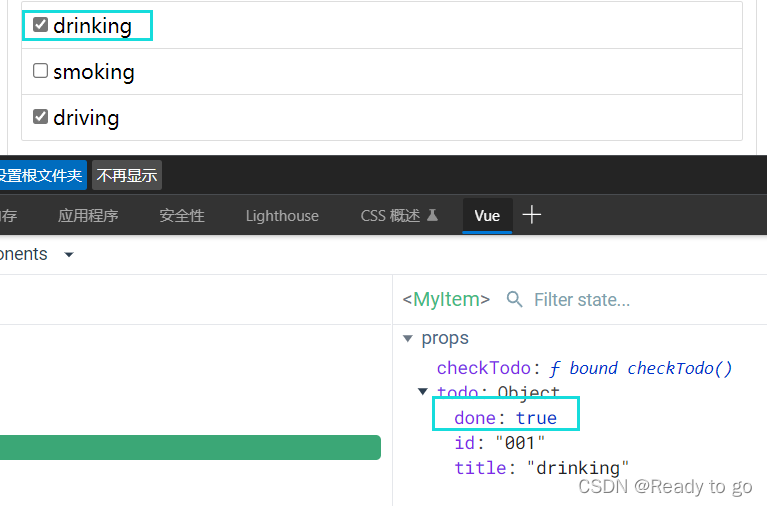
Task: Click the id "001" value
Action: [520, 443]
